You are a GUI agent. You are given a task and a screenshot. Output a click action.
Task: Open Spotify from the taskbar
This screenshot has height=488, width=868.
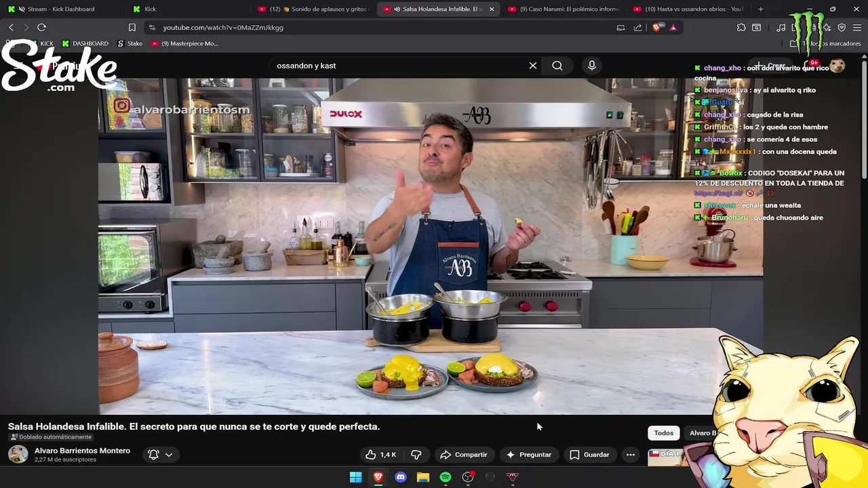point(446,477)
